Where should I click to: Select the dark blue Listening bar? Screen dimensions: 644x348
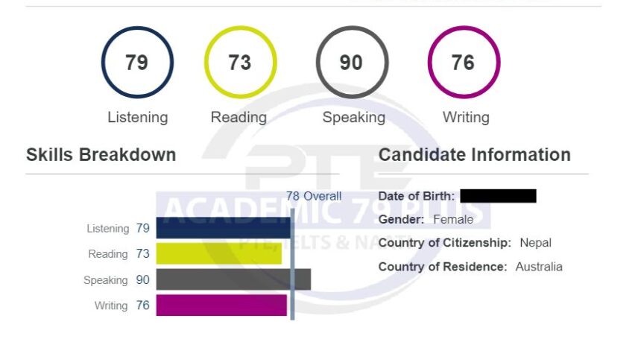(x=224, y=228)
